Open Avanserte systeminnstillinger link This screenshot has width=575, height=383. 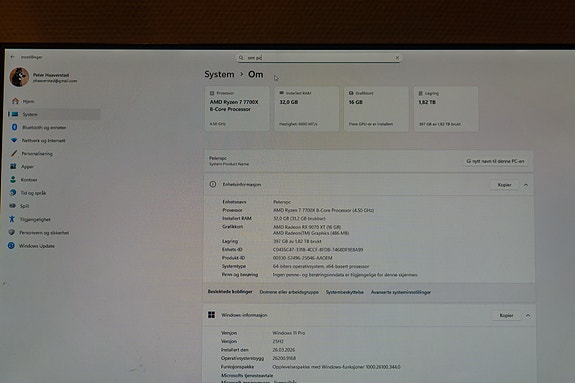pyautogui.click(x=401, y=292)
